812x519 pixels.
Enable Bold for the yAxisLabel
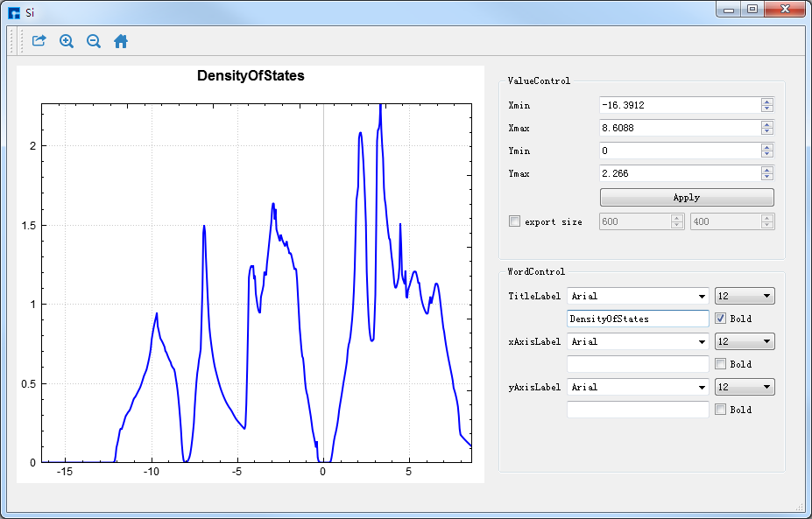click(721, 410)
